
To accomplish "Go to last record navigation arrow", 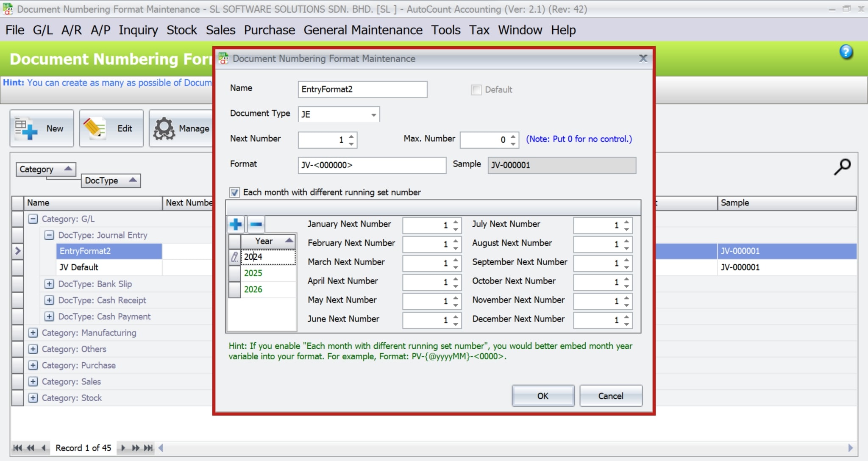I will point(149,448).
